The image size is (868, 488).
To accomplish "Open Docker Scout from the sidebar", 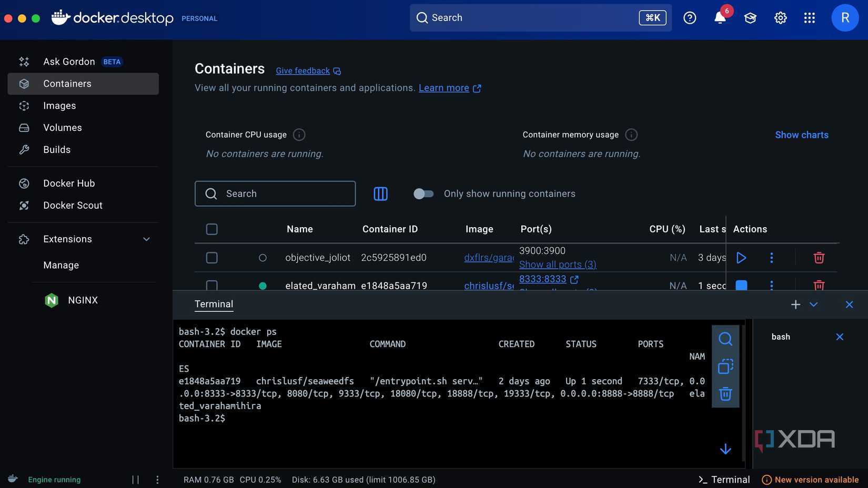I will point(73,205).
